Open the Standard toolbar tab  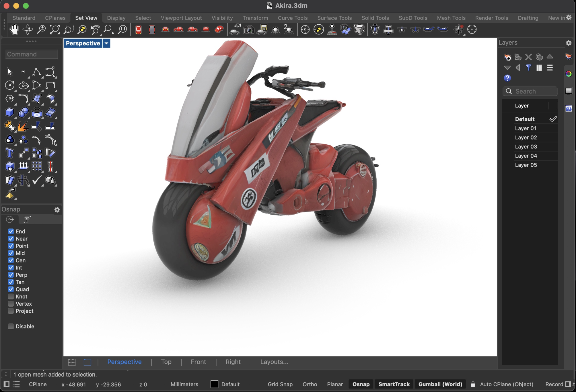click(24, 18)
